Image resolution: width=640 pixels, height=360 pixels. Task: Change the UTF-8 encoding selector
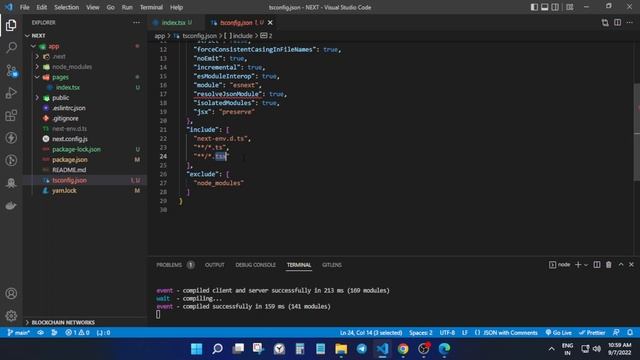tap(447, 333)
